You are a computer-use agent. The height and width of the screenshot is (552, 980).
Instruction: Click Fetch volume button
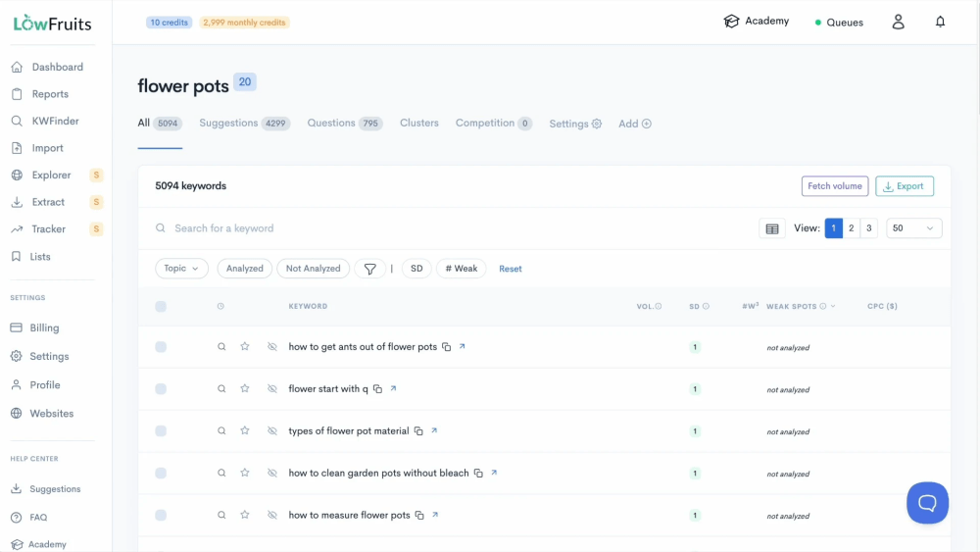tap(834, 186)
